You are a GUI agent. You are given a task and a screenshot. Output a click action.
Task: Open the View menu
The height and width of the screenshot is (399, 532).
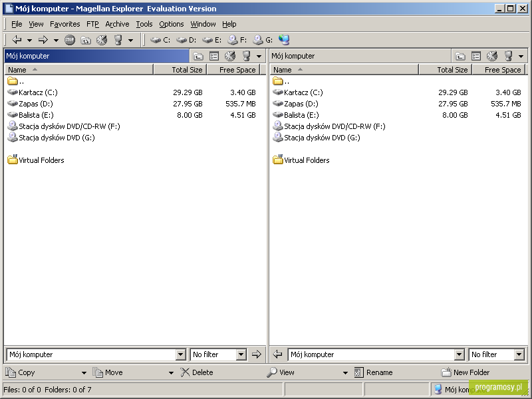[36, 24]
